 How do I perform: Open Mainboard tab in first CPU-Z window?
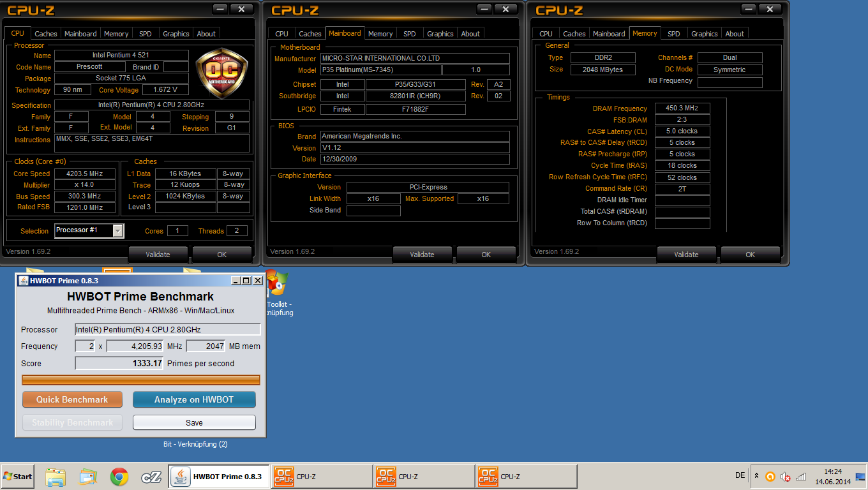coord(80,34)
